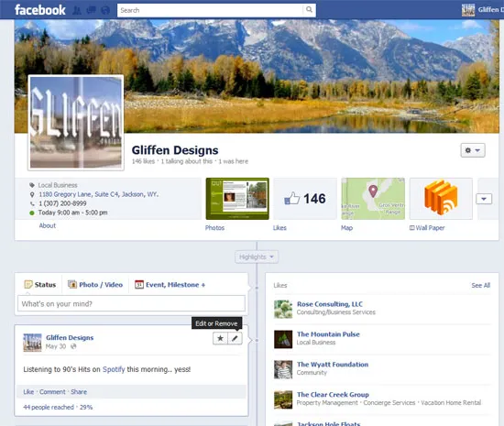
Task: Open the gear settings dropdown
Action: point(473,150)
